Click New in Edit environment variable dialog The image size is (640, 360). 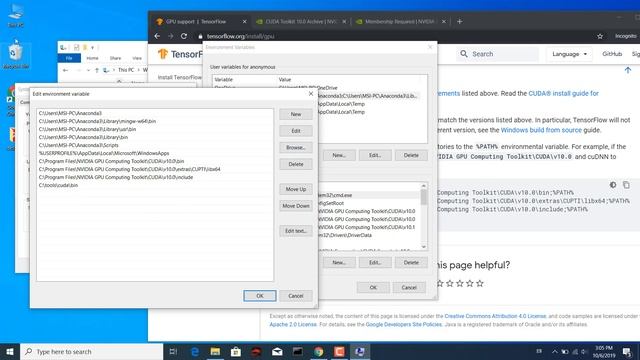point(296,114)
